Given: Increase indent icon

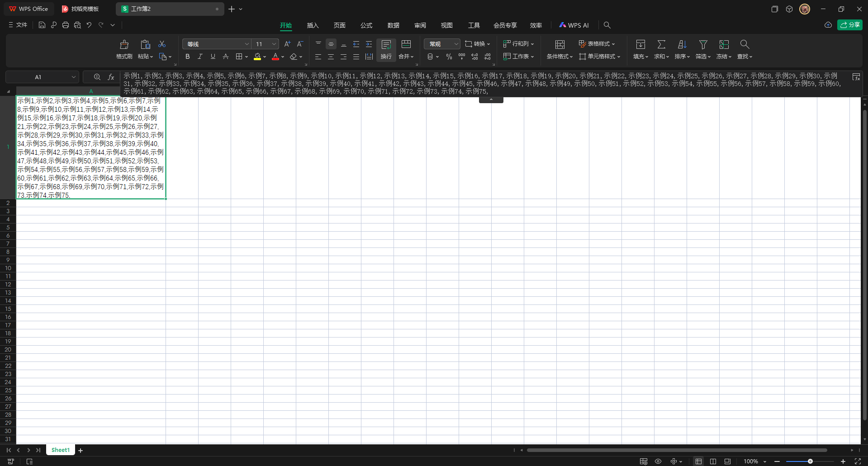Looking at the screenshot, I should (x=369, y=44).
